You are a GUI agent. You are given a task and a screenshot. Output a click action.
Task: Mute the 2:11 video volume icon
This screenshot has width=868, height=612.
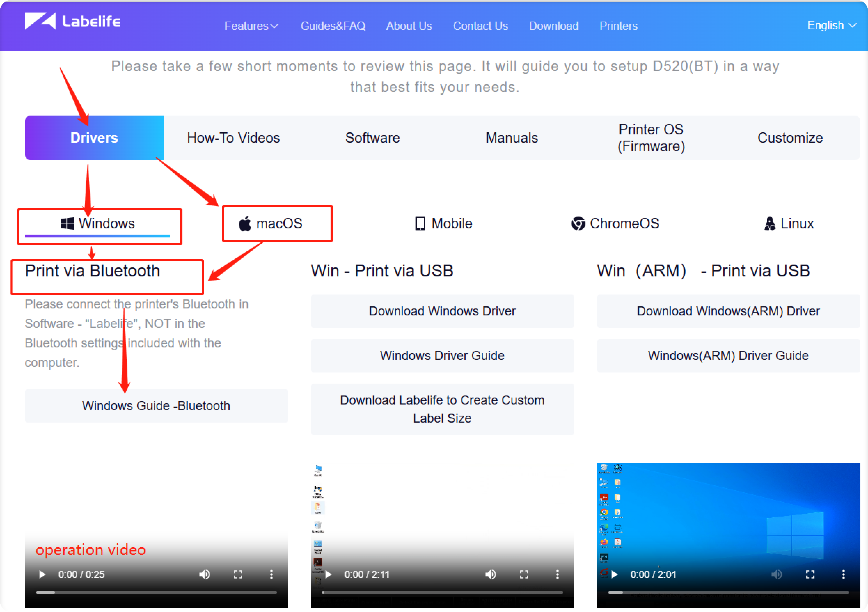pyautogui.click(x=491, y=575)
